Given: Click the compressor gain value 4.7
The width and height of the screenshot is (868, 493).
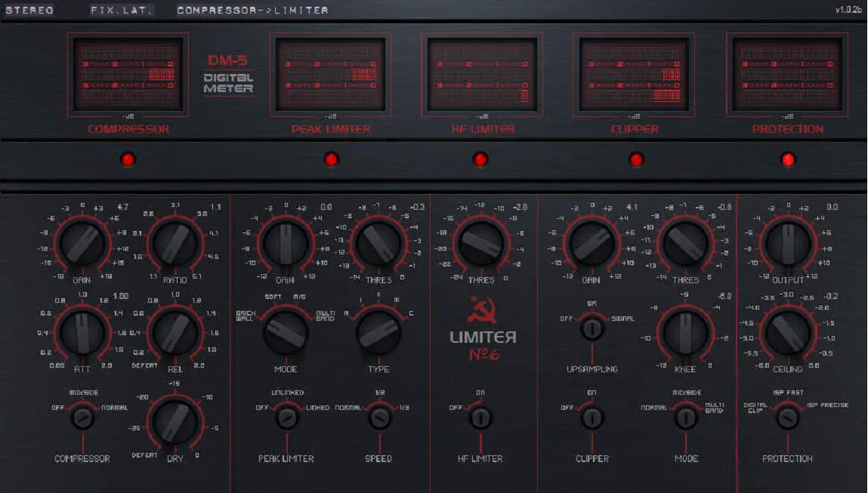Looking at the screenshot, I should pos(123,207).
